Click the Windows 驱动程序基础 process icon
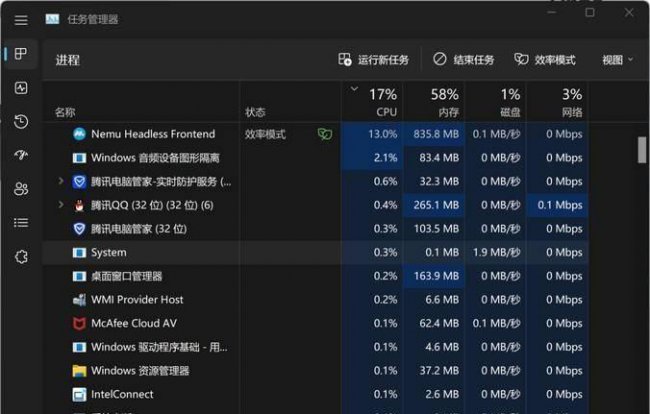 click(79, 347)
